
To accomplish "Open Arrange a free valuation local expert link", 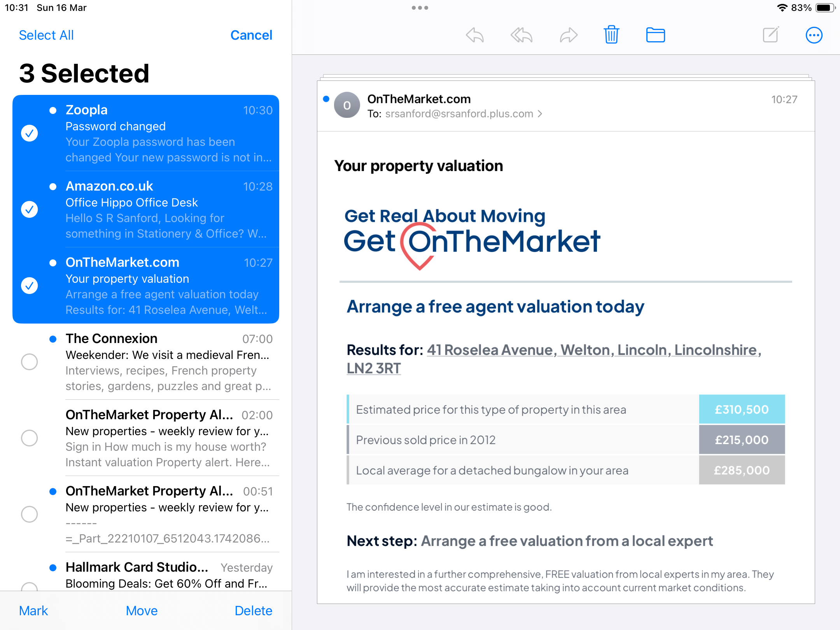I will pyautogui.click(x=567, y=541).
